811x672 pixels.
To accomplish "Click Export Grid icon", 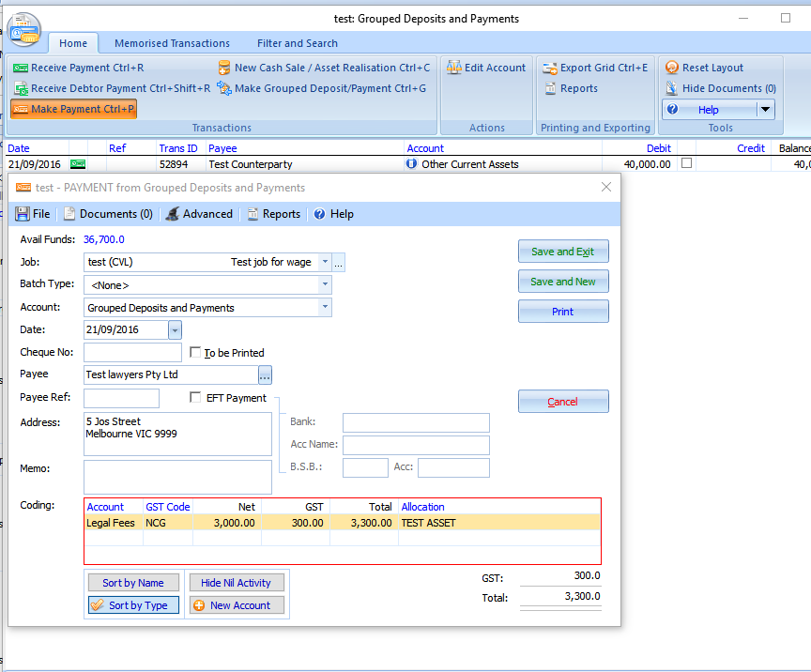I will [550, 69].
